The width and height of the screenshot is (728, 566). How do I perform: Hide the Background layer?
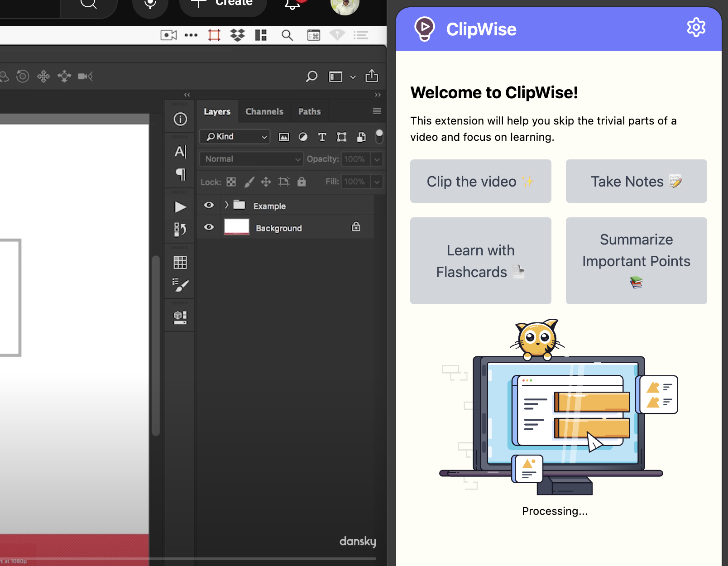(209, 227)
